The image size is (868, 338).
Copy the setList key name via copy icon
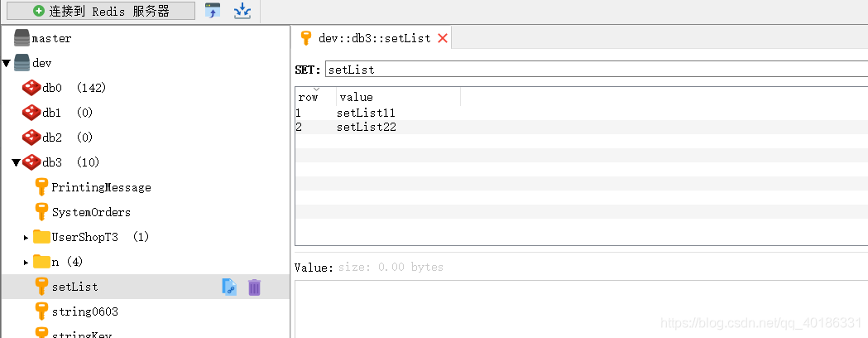point(229,287)
